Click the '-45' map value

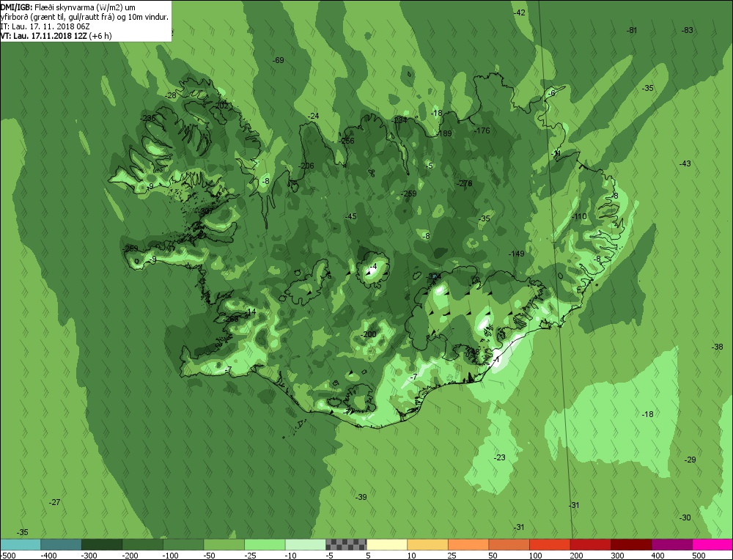pos(350,216)
